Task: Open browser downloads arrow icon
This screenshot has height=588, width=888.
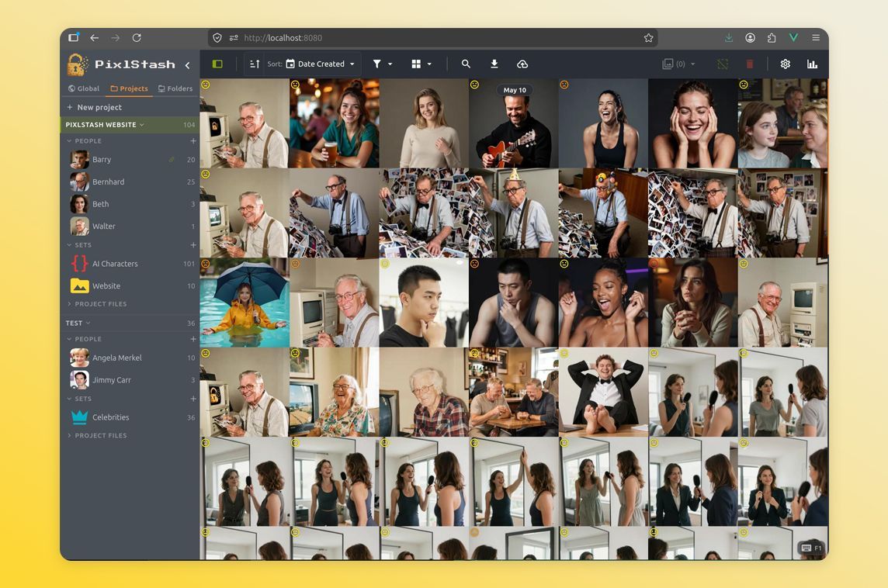Action: point(729,37)
